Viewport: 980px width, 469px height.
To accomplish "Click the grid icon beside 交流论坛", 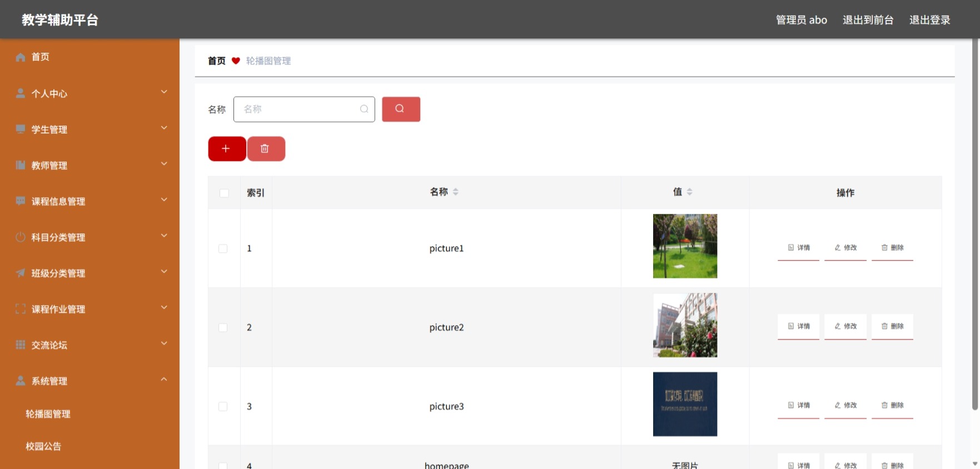I will click(21, 345).
